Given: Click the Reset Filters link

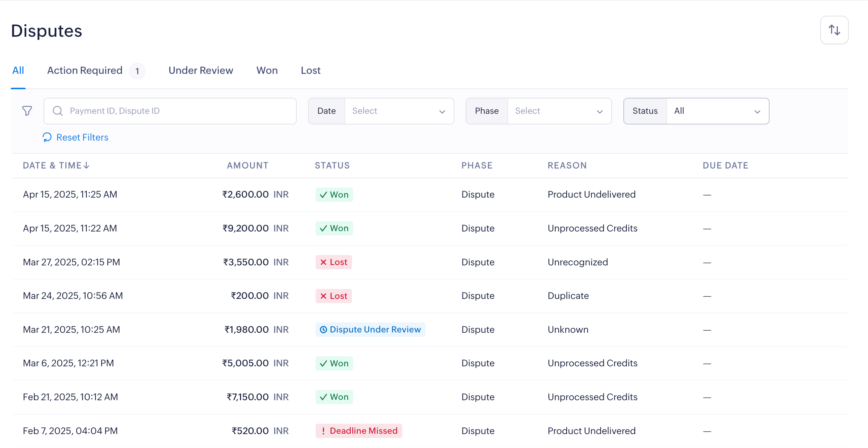Looking at the screenshot, I should [x=82, y=137].
